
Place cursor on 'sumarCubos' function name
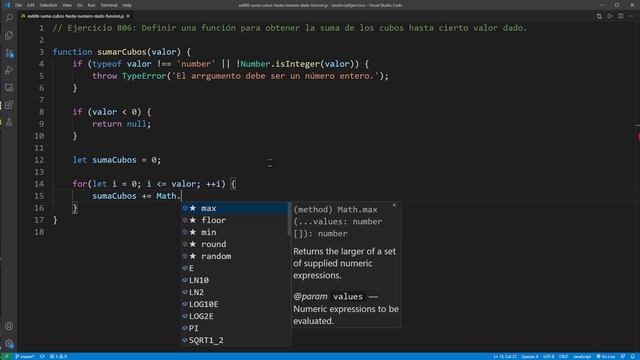coord(122,52)
